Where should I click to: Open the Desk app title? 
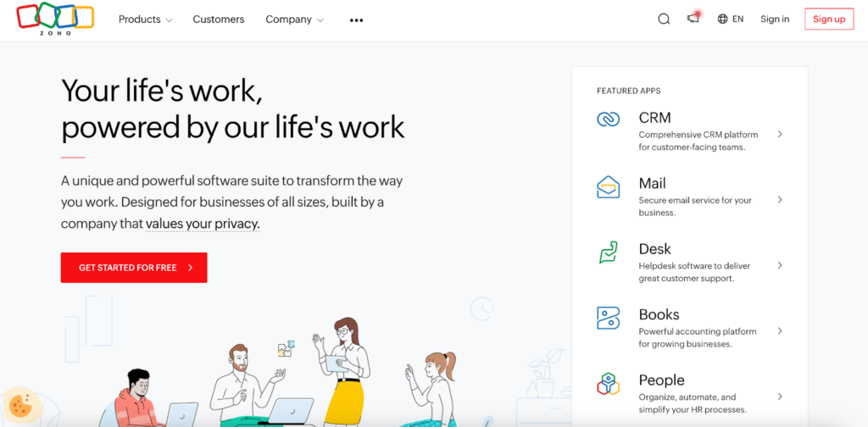click(x=655, y=249)
